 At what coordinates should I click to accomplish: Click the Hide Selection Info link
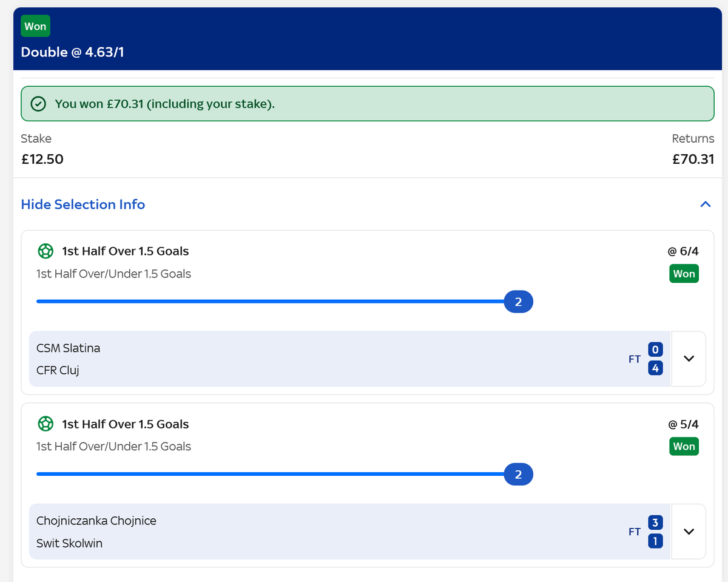coord(83,205)
